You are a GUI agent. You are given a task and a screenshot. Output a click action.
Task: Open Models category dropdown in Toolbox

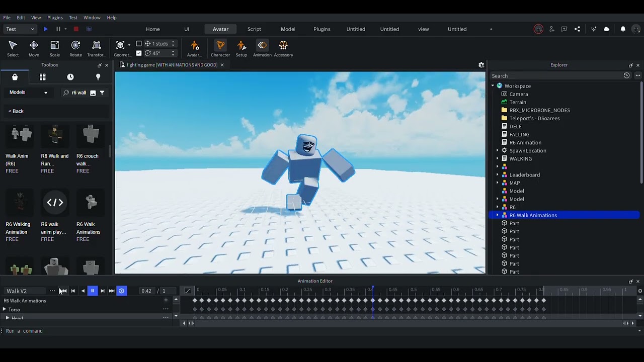28,93
